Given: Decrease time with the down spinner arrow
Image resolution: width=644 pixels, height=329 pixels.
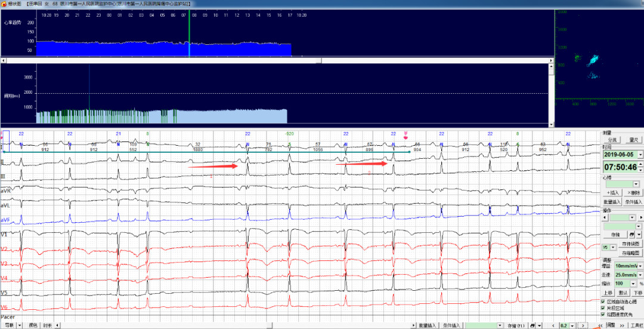Looking at the screenshot, I should [640, 170].
